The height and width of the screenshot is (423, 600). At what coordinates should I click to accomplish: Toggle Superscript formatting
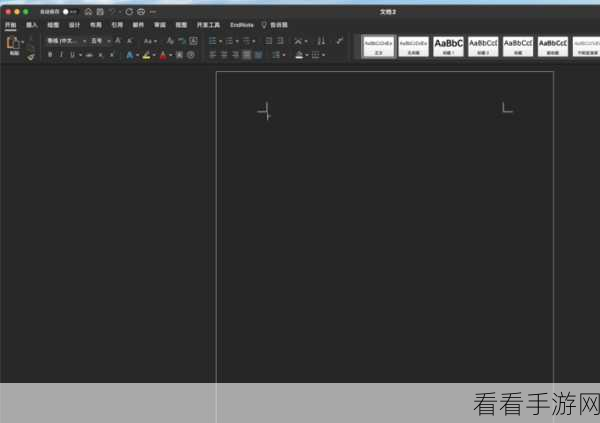[x=112, y=55]
